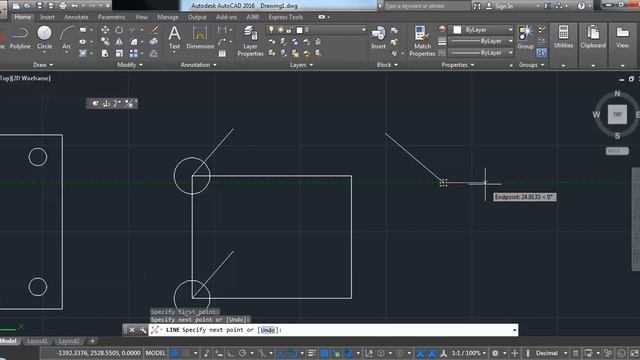Add new layout with plus button
The width and height of the screenshot is (640, 360).
pyautogui.click(x=92, y=341)
